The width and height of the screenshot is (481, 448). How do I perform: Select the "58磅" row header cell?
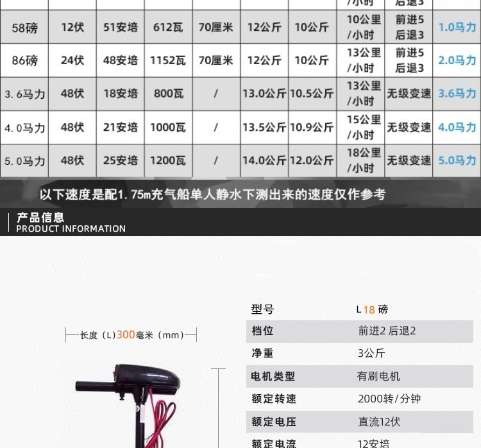pos(24,28)
